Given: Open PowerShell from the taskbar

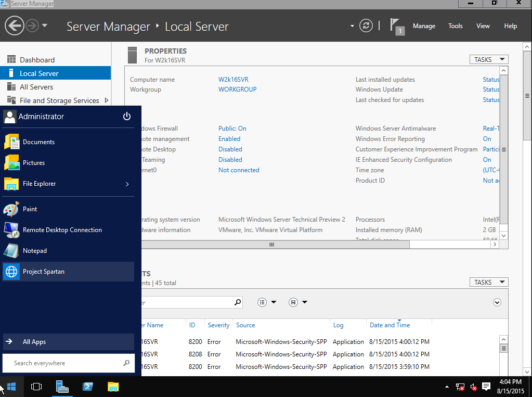Looking at the screenshot, I should [87, 387].
